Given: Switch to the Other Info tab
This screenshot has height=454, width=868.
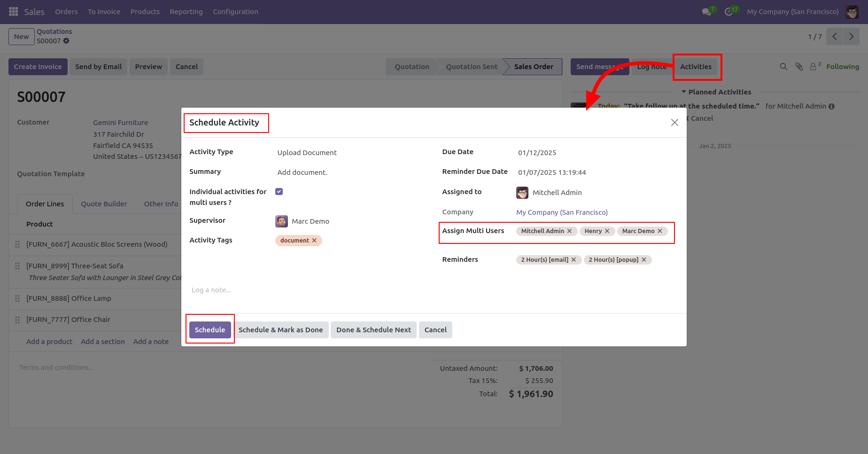Looking at the screenshot, I should [161, 204].
